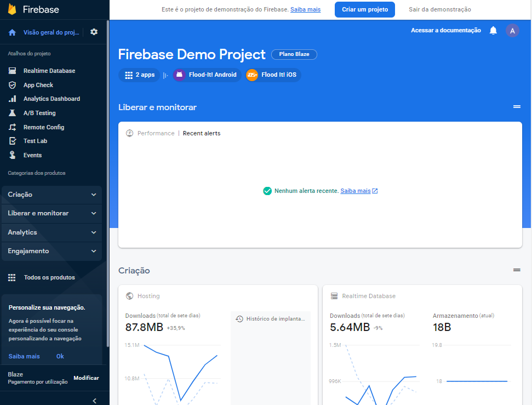Click the Plano Blaze badge
This screenshot has width=532, height=405.
294,54
